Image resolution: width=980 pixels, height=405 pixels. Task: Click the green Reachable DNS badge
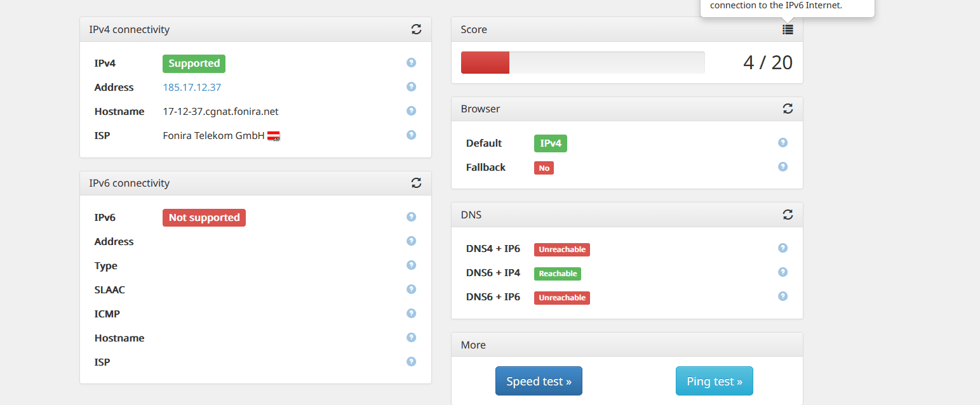[x=557, y=274]
